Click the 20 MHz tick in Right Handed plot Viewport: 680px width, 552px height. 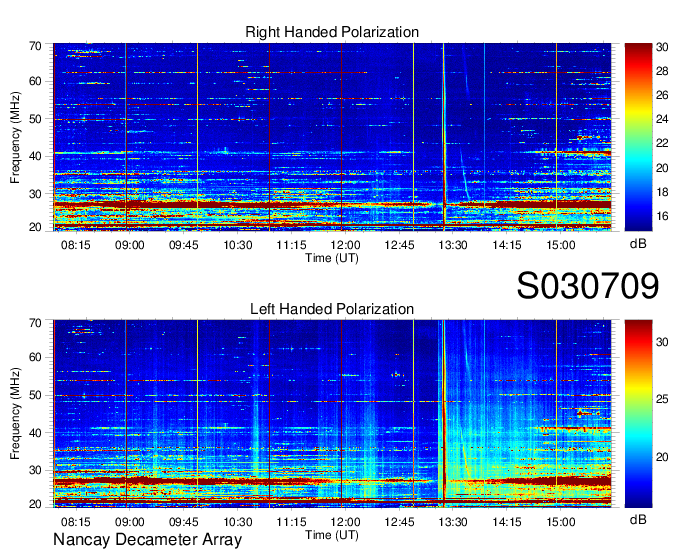tap(35, 227)
